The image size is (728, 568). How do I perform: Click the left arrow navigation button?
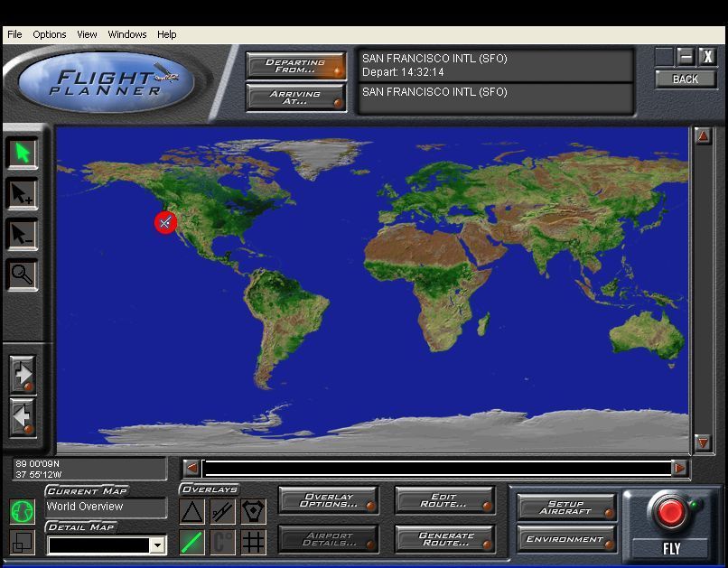[x=23, y=416]
